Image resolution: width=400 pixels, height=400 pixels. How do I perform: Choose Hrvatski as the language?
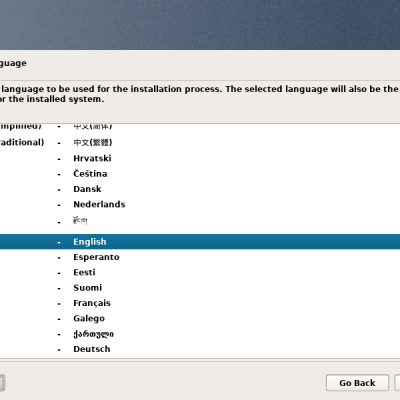click(200, 158)
